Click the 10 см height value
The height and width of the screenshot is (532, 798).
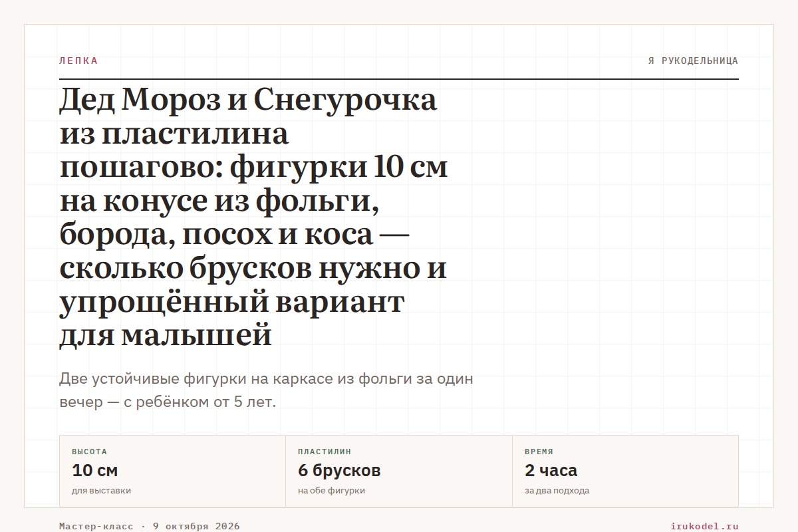pos(94,470)
